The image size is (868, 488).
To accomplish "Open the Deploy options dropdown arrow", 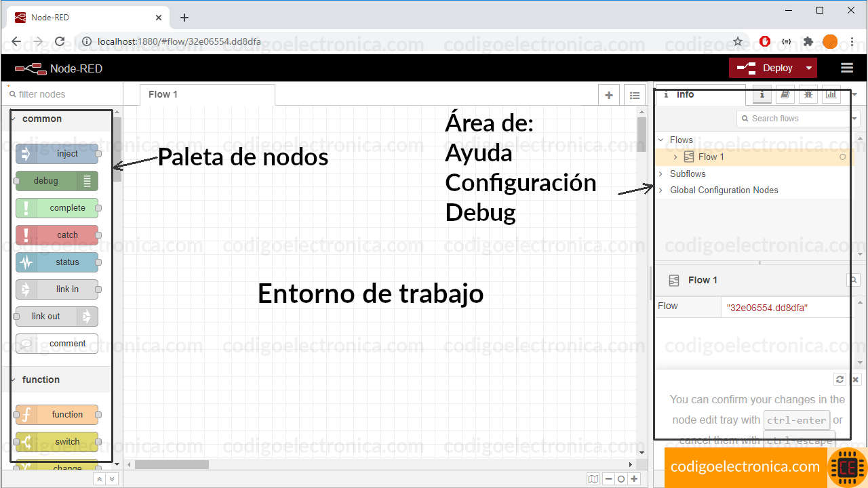I will (x=808, y=68).
